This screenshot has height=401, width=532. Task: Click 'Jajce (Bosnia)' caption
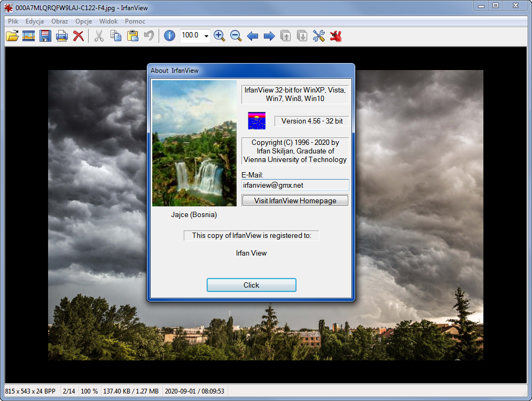point(194,214)
